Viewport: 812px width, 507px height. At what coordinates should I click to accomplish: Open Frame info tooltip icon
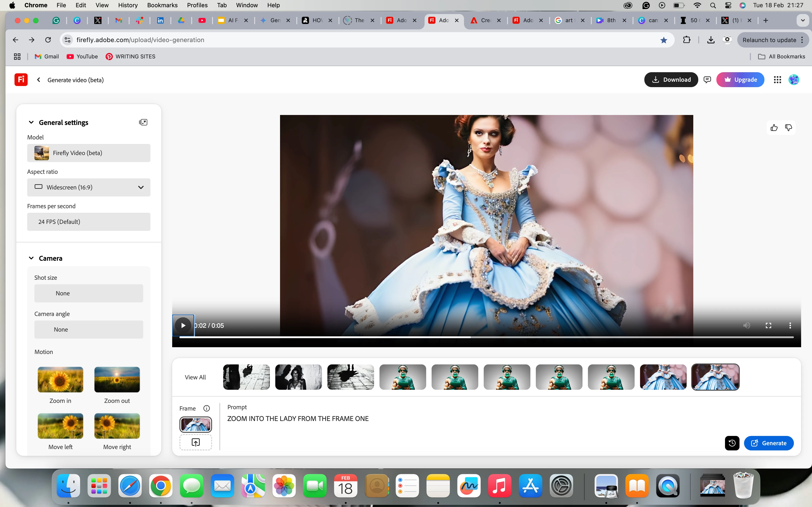tap(207, 408)
